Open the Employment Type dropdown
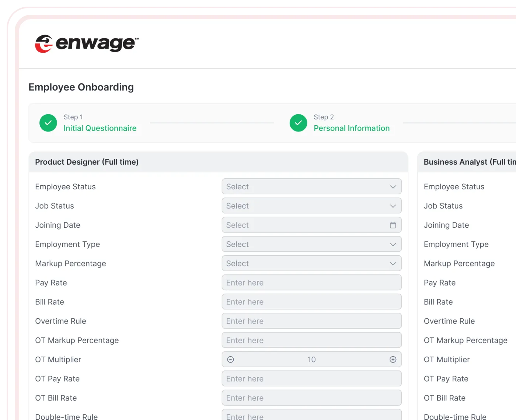516x420 pixels. coord(311,244)
